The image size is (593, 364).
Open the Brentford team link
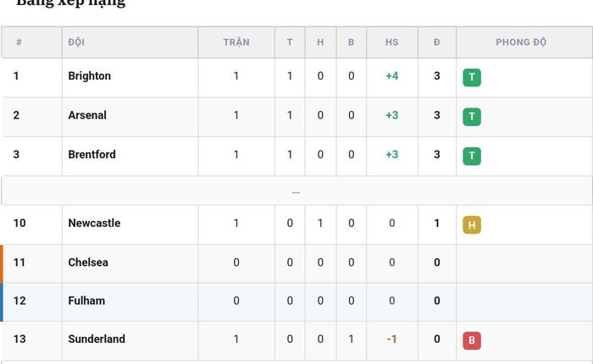(91, 155)
